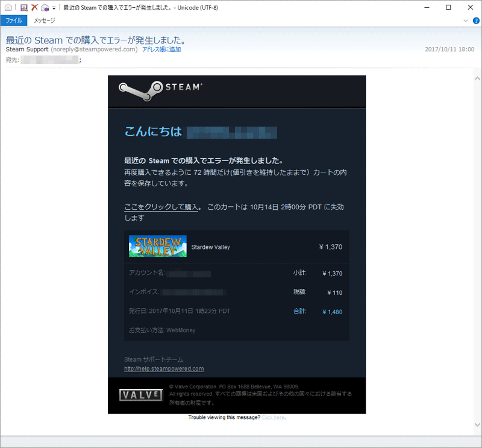The width and height of the screenshot is (482, 448).
Task: Open the quick access toolbar dropdown arrow
Action: (x=54, y=8)
